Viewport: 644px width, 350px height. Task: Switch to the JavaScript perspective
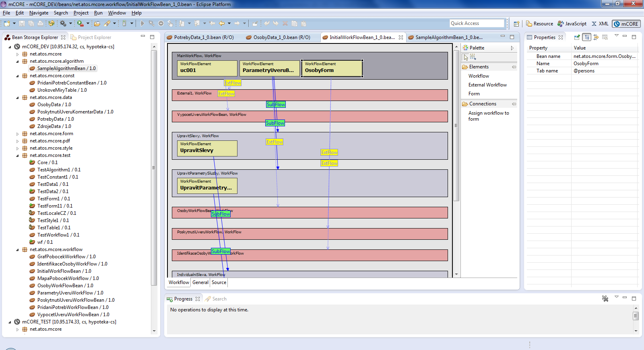tap(572, 24)
